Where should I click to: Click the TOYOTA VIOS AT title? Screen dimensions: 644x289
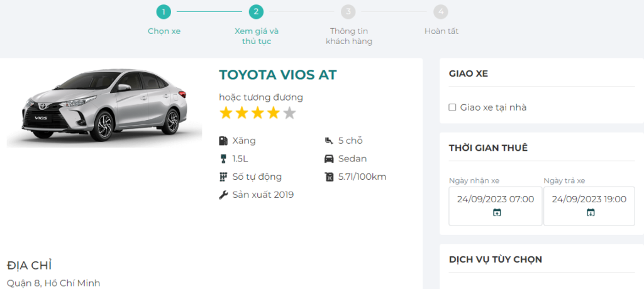[x=277, y=75]
